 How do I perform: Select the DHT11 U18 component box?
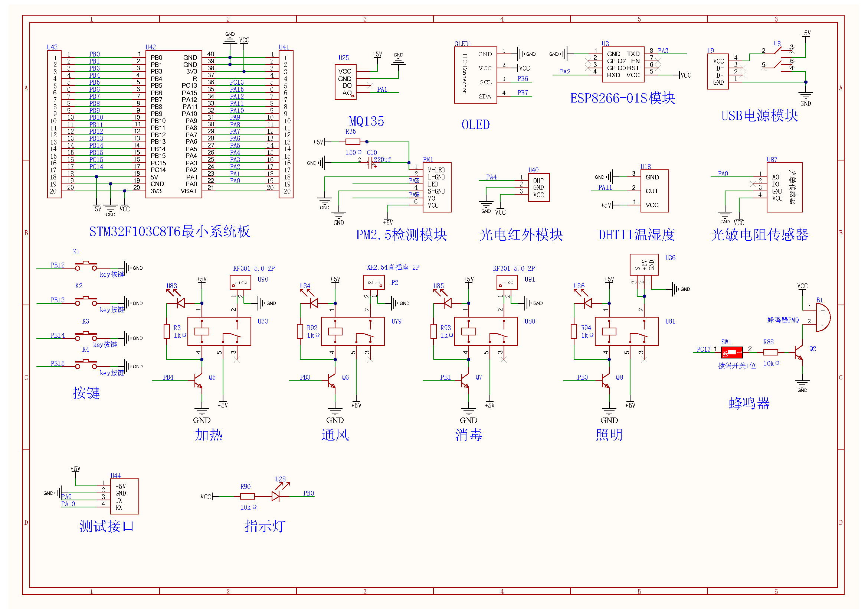[x=654, y=191]
